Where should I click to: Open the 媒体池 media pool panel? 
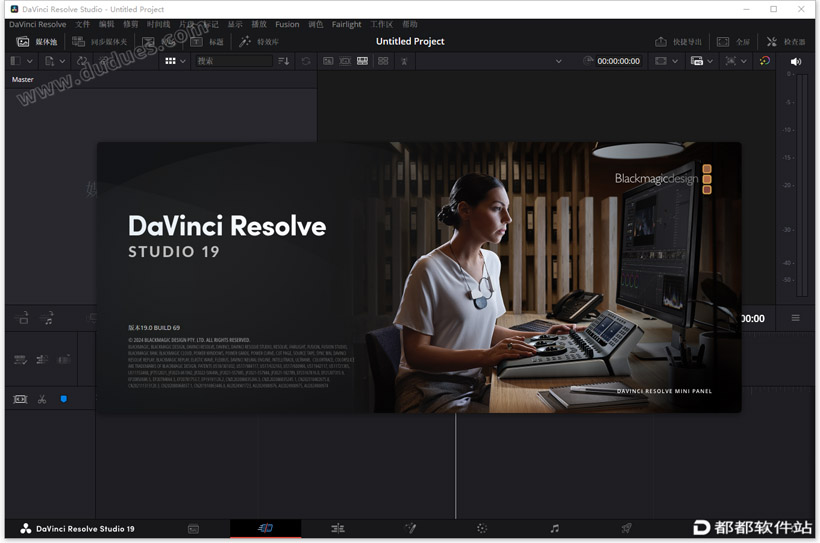(x=37, y=42)
